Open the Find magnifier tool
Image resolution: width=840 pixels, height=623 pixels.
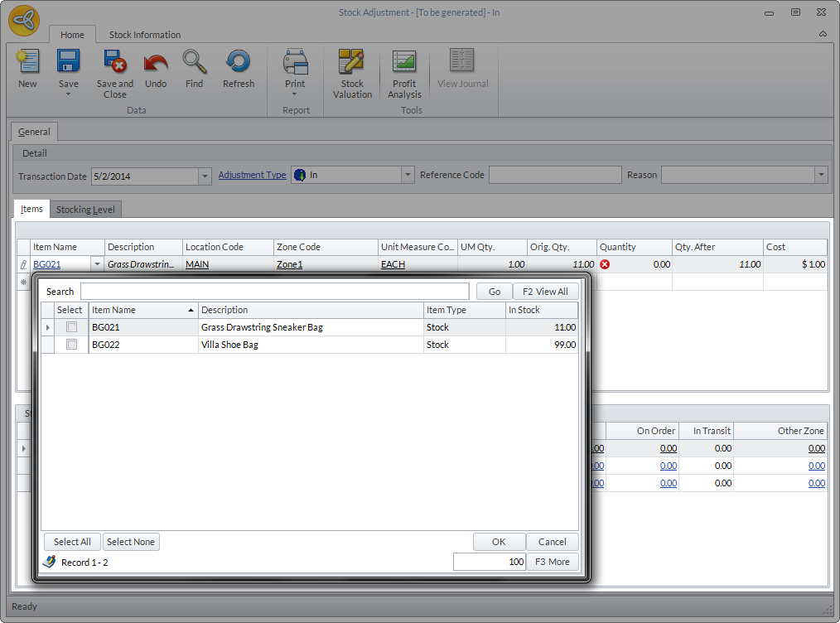pos(194,63)
